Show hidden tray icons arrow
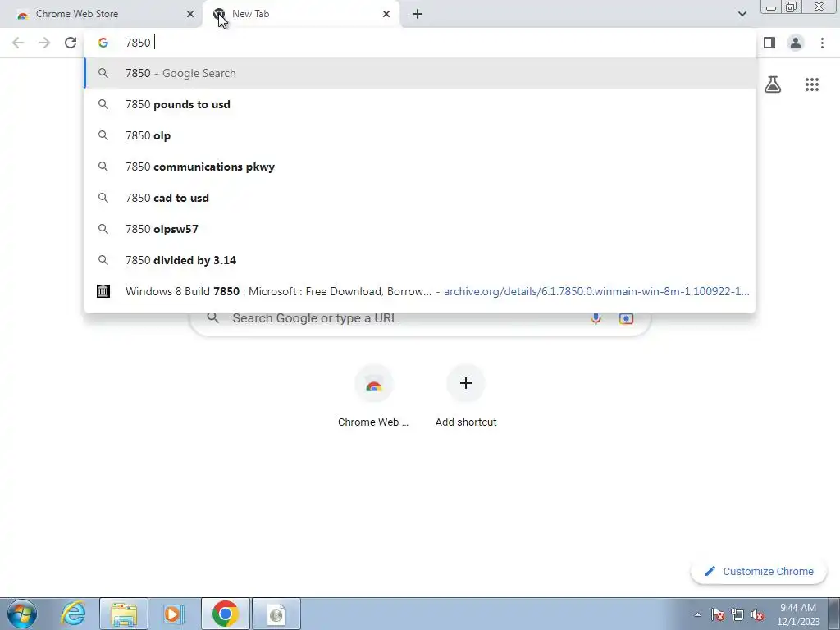This screenshot has height=630, width=840. (697, 614)
